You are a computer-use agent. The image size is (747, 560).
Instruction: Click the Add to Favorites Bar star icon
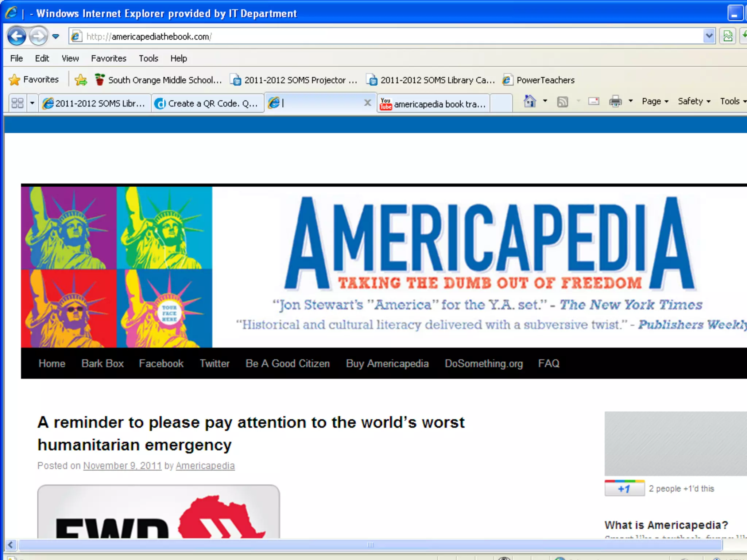(81, 80)
